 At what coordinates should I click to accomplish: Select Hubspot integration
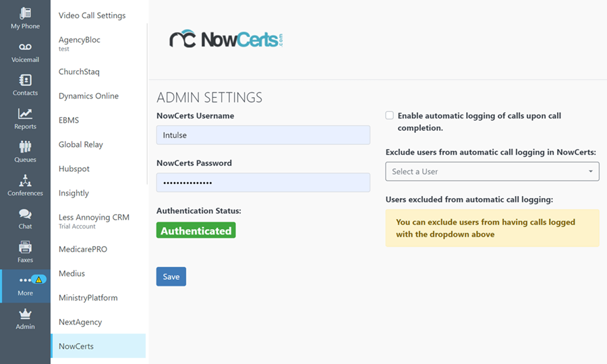tap(74, 169)
